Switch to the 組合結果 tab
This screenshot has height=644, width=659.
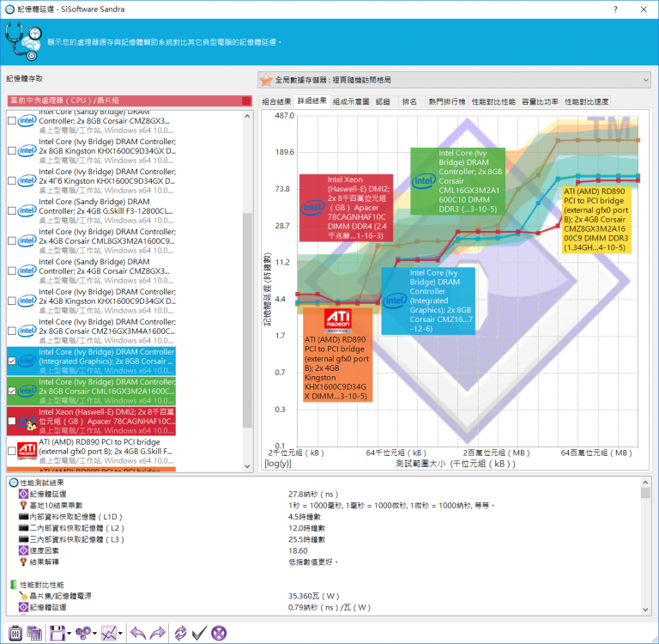(276, 101)
